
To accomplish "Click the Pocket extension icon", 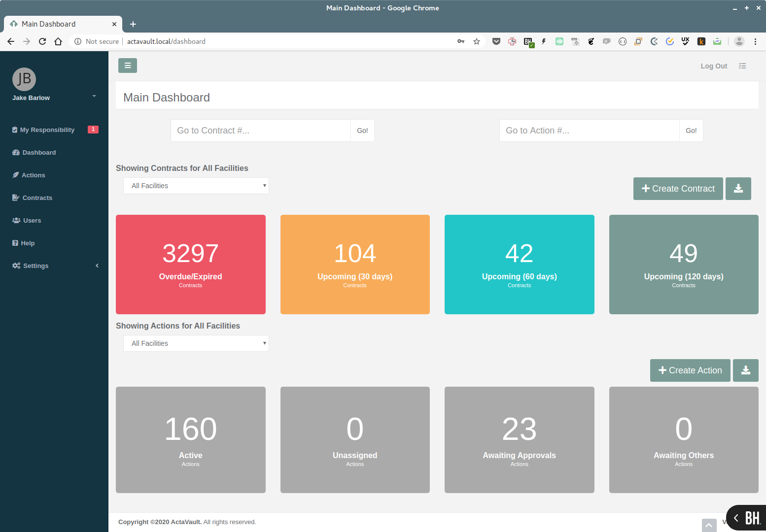I will 496,41.
